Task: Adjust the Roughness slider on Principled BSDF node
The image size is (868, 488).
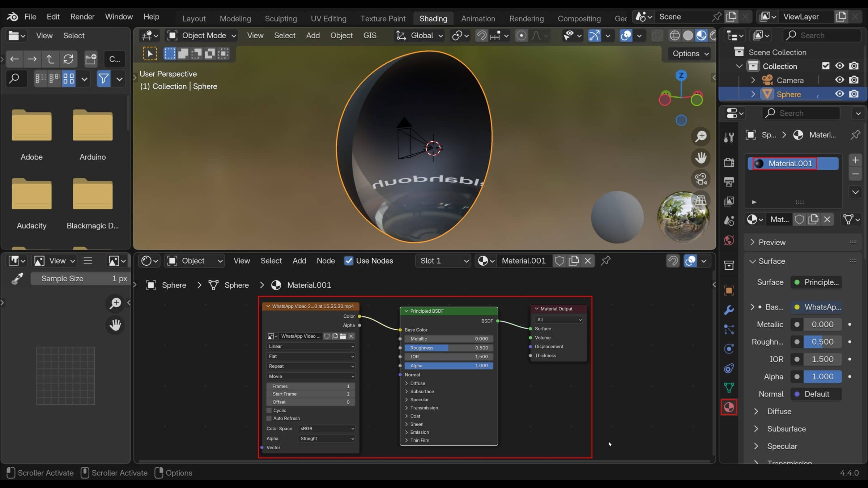Action: pyautogui.click(x=449, y=348)
